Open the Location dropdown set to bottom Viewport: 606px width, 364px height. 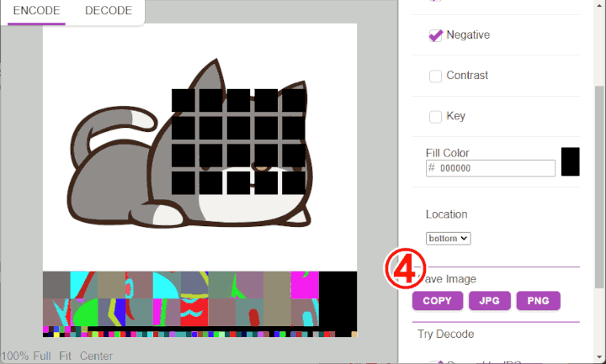(x=448, y=239)
